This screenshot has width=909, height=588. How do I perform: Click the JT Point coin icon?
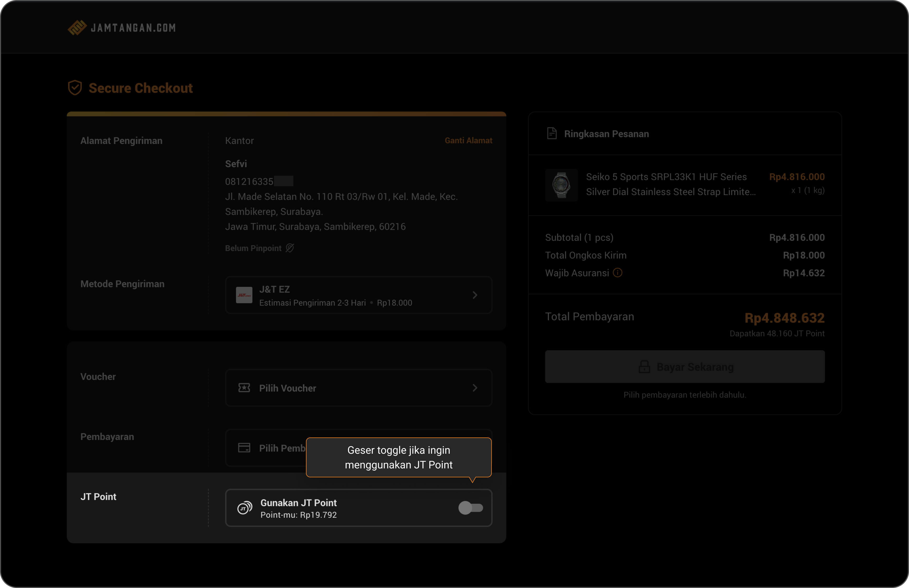click(x=245, y=508)
